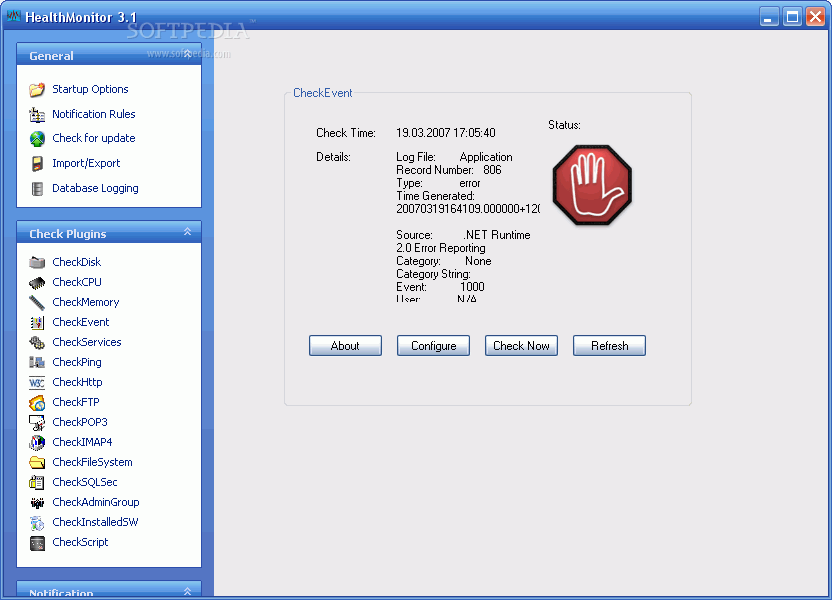
Task: Click the General panel header
Action: point(109,55)
